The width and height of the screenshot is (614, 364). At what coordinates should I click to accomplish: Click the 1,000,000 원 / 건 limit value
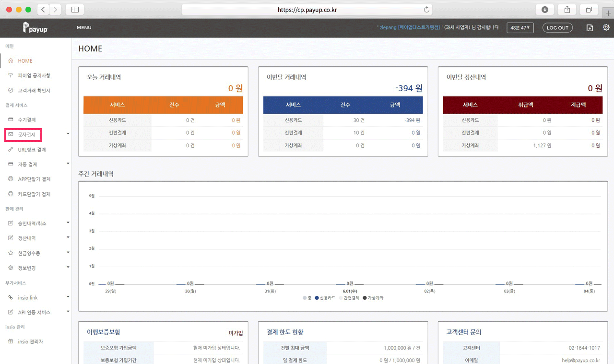coord(402,348)
